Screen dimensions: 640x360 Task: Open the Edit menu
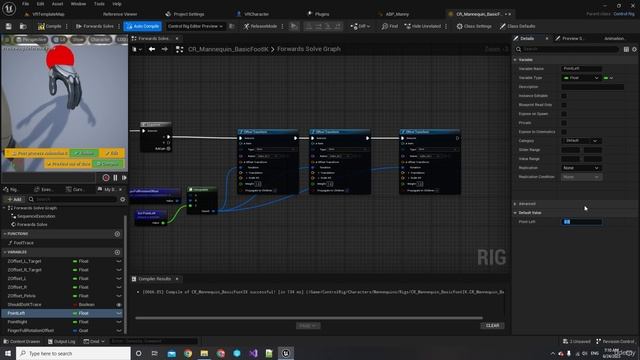pos(40,4)
